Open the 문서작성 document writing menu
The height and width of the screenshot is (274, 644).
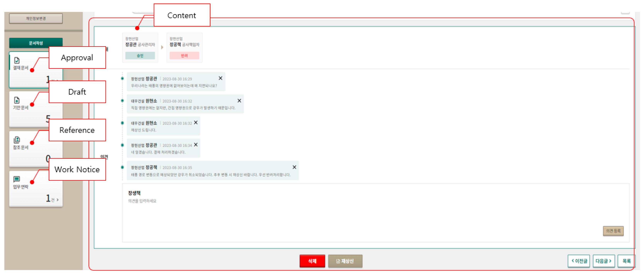36,43
